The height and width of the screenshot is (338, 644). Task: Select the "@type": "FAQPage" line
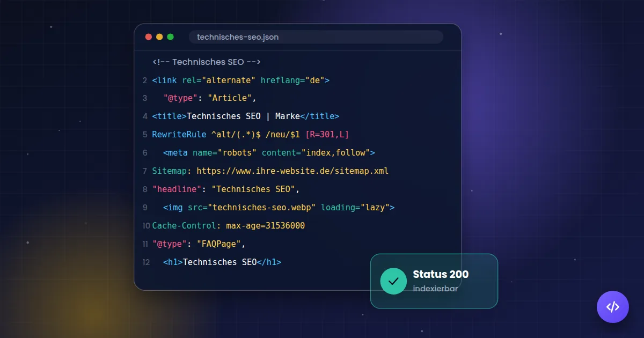click(x=199, y=244)
